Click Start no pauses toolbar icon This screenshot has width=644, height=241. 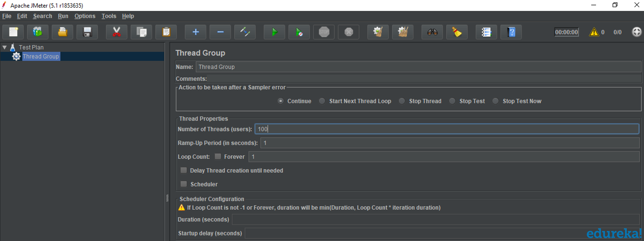299,32
